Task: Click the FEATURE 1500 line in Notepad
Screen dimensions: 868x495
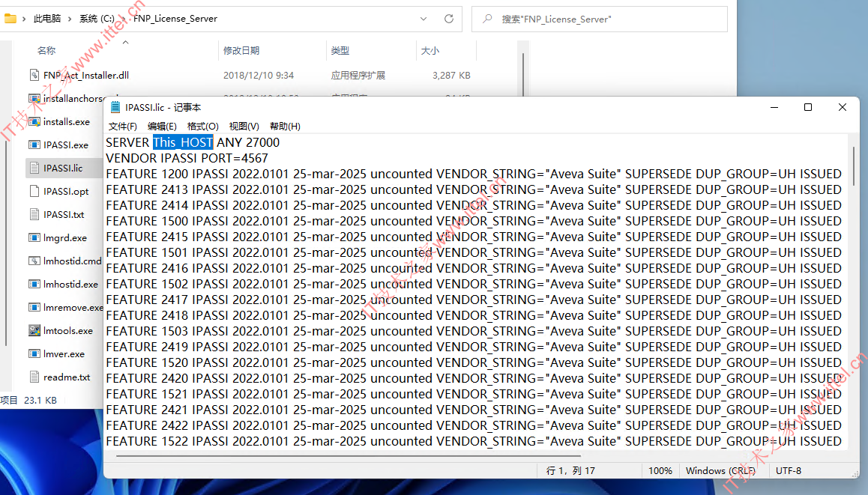Action: tap(474, 221)
